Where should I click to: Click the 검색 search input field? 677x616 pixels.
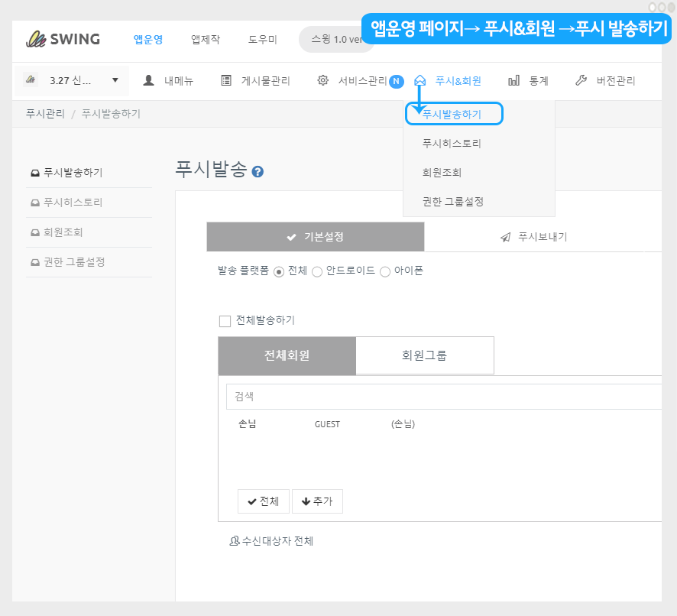click(443, 397)
